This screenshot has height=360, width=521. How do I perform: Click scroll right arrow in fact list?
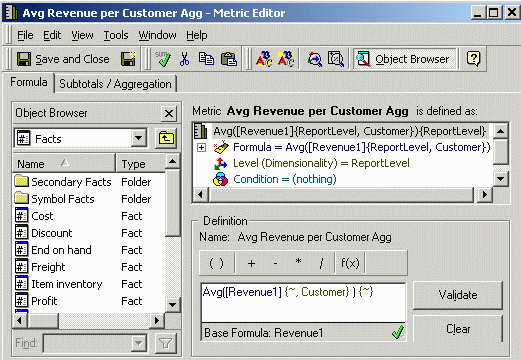[157, 321]
